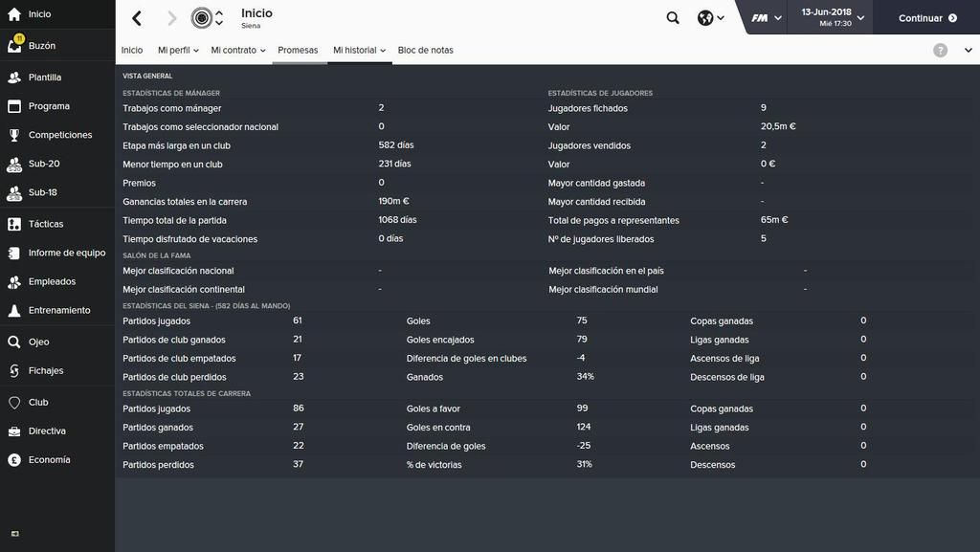The image size is (980, 552).
Task: Switch to the Promesas tab
Action: coord(298,50)
